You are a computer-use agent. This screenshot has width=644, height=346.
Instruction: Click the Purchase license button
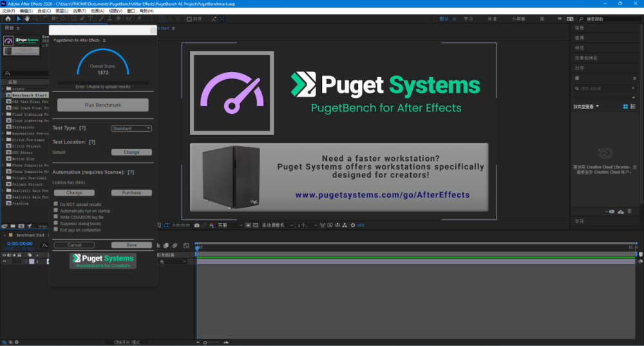[x=131, y=193]
